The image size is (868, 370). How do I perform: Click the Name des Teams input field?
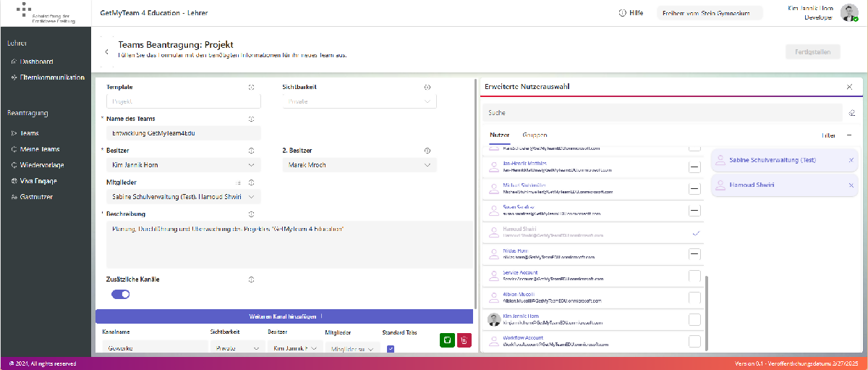184,133
